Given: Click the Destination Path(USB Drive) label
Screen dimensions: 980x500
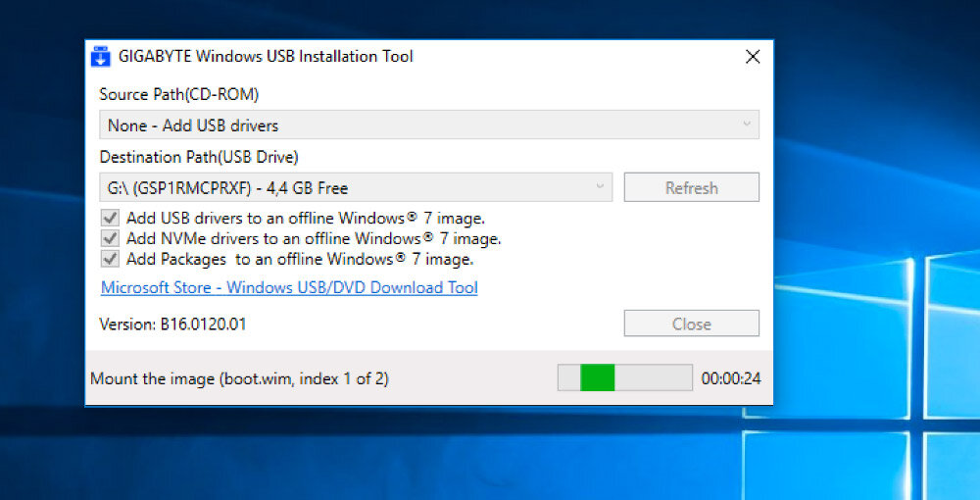Looking at the screenshot, I should click(199, 158).
